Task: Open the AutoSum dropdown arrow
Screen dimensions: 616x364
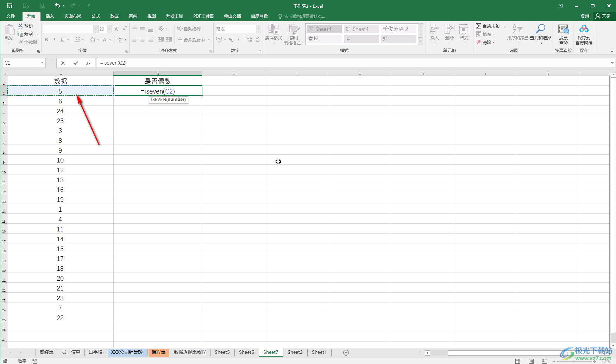Action: (504, 26)
